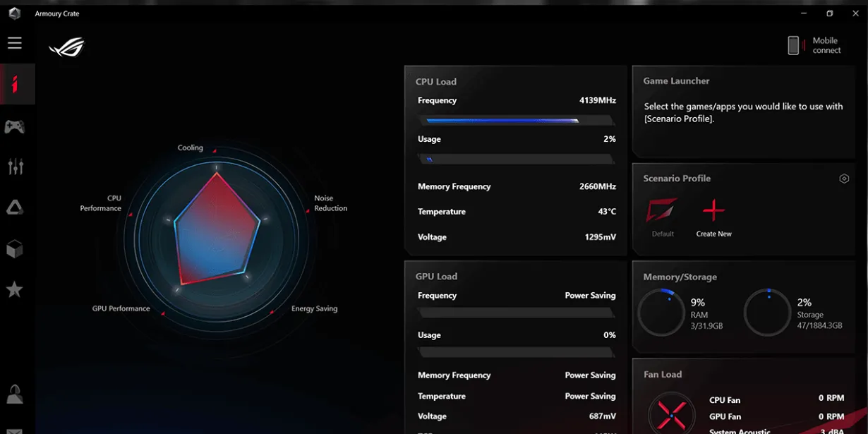The height and width of the screenshot is (434, 868).
Task: Open the tuning sliders sidebar icon
Action: [15, 167]
